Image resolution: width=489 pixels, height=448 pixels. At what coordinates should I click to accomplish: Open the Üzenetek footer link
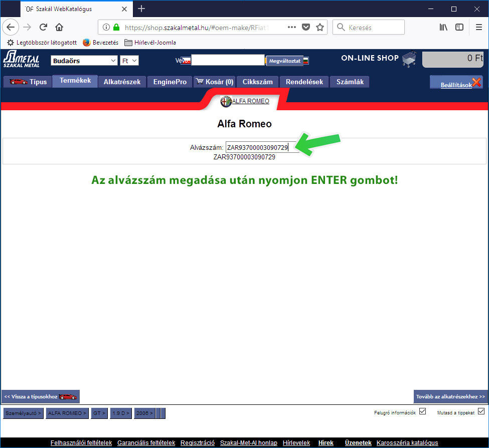(x=358, y=442)
